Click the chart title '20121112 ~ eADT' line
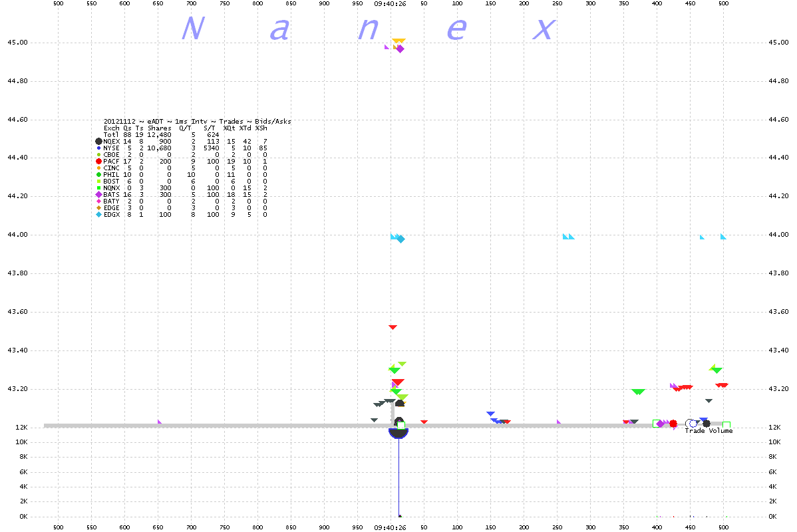 [197, 121]
